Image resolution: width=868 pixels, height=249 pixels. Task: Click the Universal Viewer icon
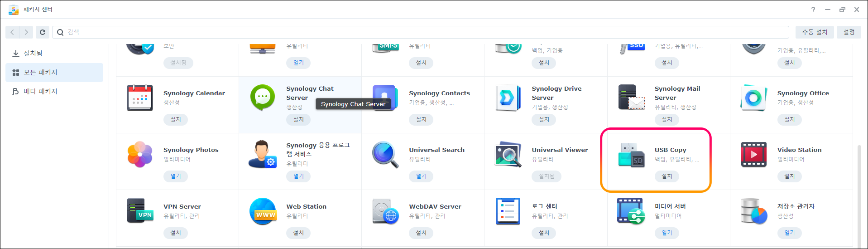(x=508, y=154)
